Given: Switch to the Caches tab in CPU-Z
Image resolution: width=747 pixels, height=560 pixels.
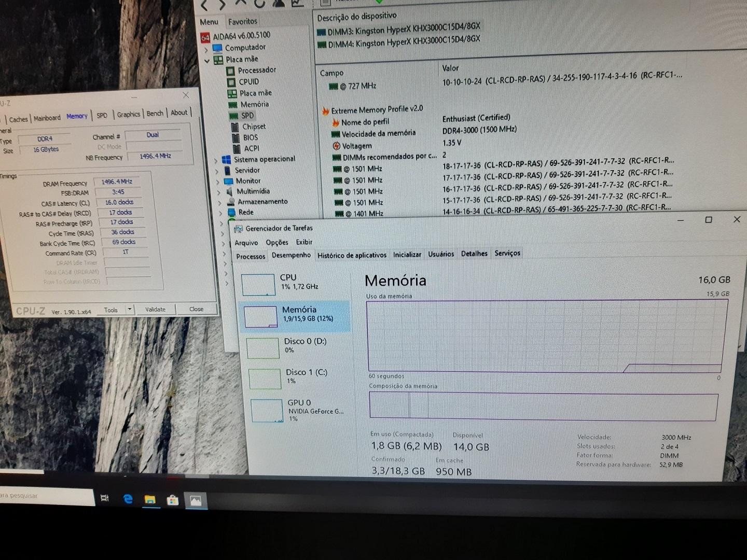Looking at the screenshot, I should (18, 119).
